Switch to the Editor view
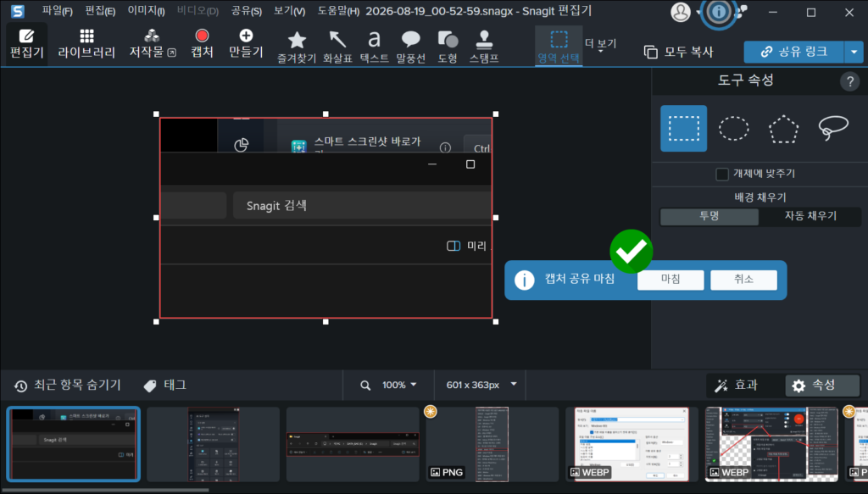The width and height of the screenshot is (868, 494). click(26, 44)
